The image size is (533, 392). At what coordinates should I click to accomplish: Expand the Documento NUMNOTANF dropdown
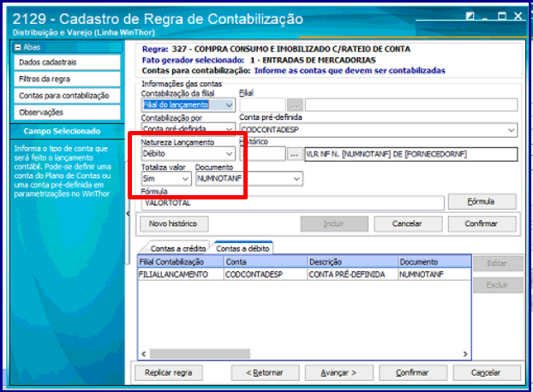[x=296, y=179]
